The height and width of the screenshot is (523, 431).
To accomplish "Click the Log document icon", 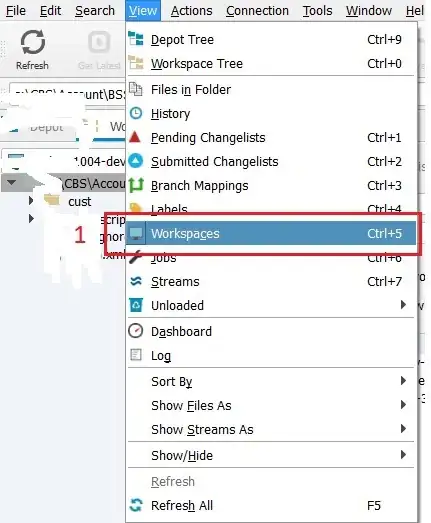I will tap(136, 355).
